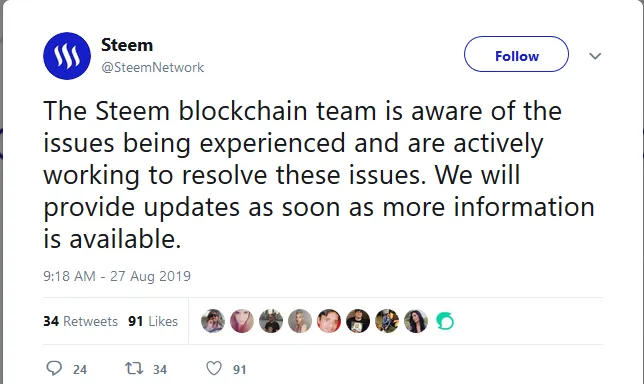Open the eighth liker's dark-haired avatar
This screenshot has width=644, height=384.
(416, 321)
